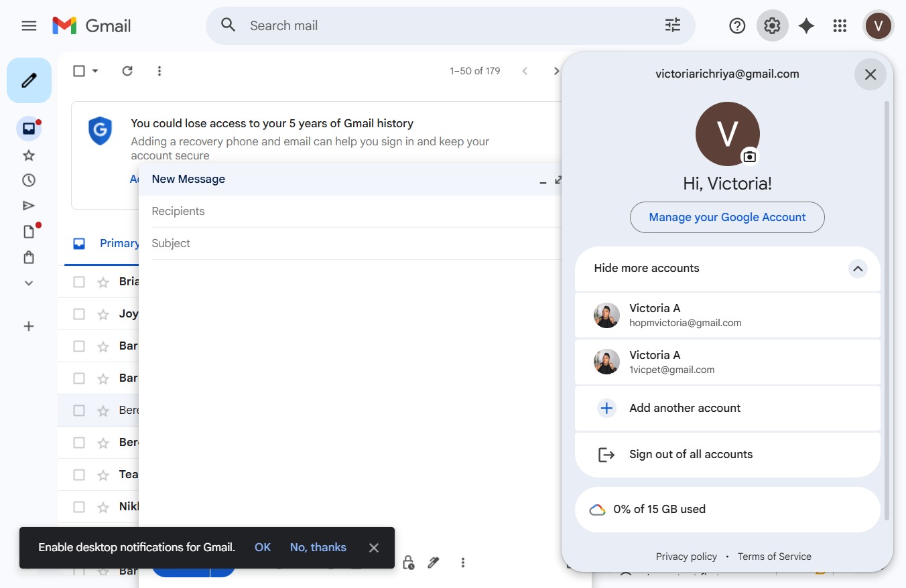Click the search magnifier icon
The width and height of the screenshot is (906, 588).
229,25
